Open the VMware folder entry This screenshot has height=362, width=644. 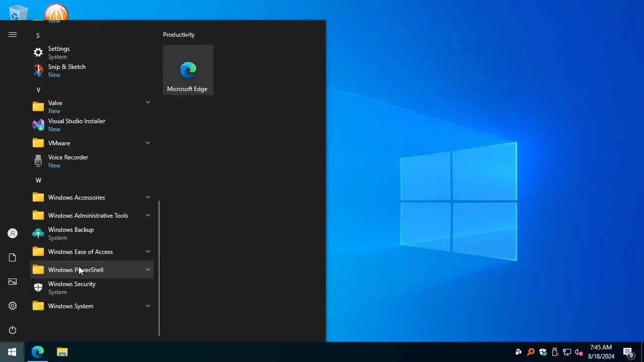92,143
